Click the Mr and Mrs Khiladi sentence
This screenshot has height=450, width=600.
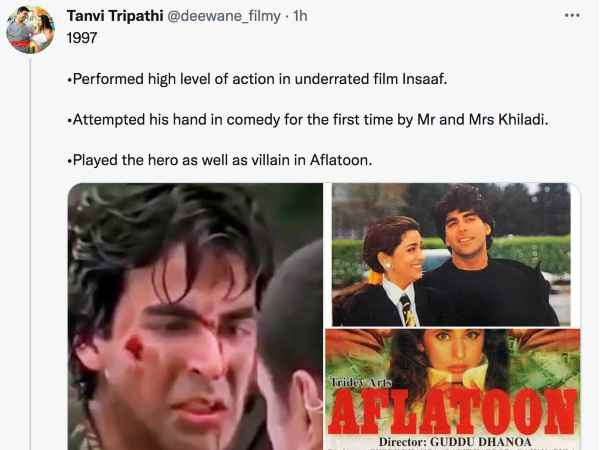point(308,120)
